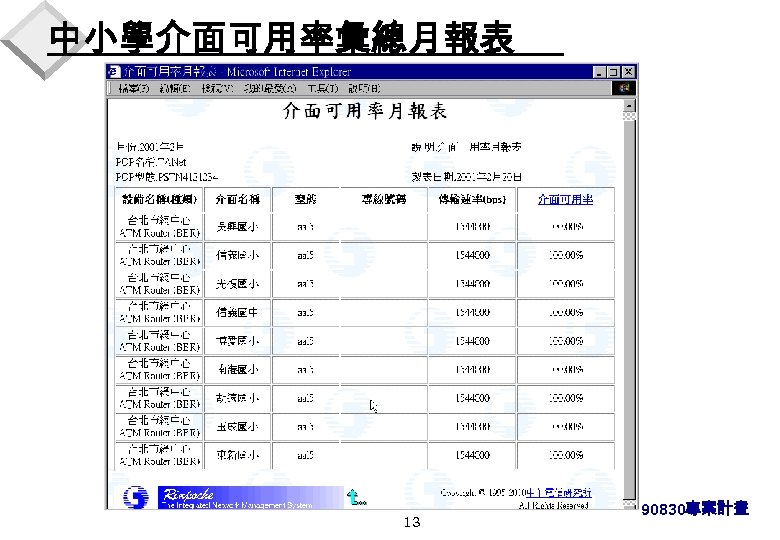This screenshot has width=780, height=540.
Task: Select the 光復國小 interface cell
Action: (237, 284)
